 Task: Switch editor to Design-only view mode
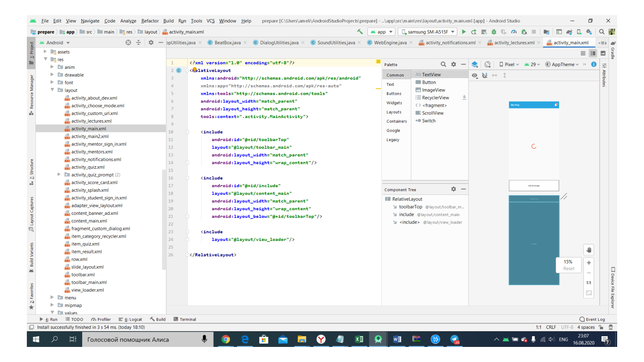click(x=603, y=53)
